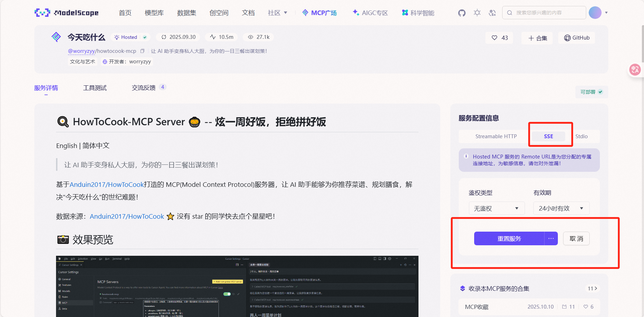The image size is (644, 317).
Task: Open the GitHub repository button
Action: [x=577, y=38]
